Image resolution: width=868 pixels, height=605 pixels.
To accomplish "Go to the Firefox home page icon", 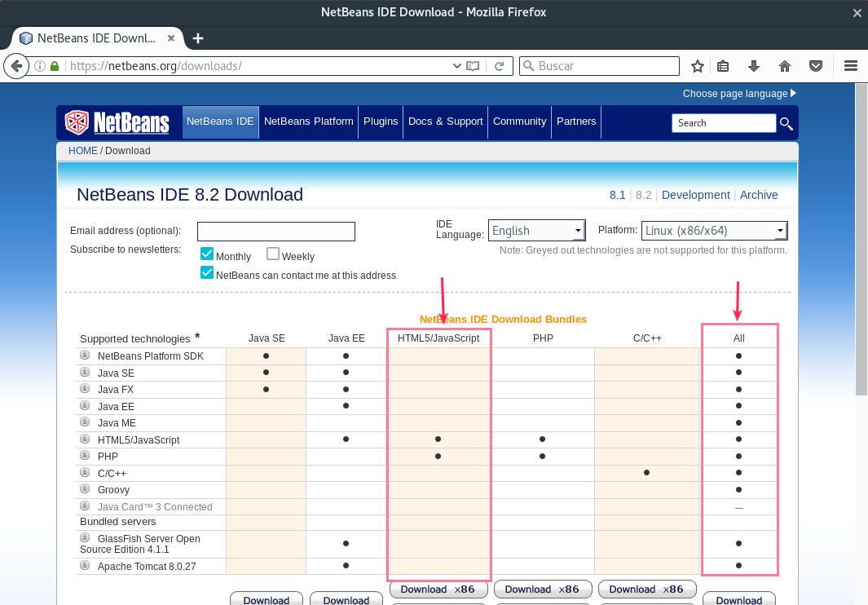I will [x=785, y=67].
